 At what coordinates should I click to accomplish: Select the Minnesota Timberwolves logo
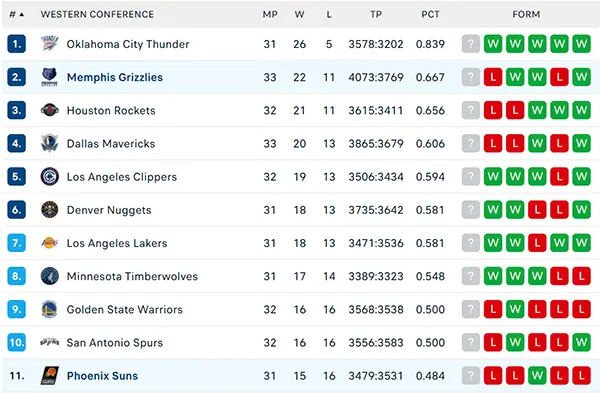point(50,276)
